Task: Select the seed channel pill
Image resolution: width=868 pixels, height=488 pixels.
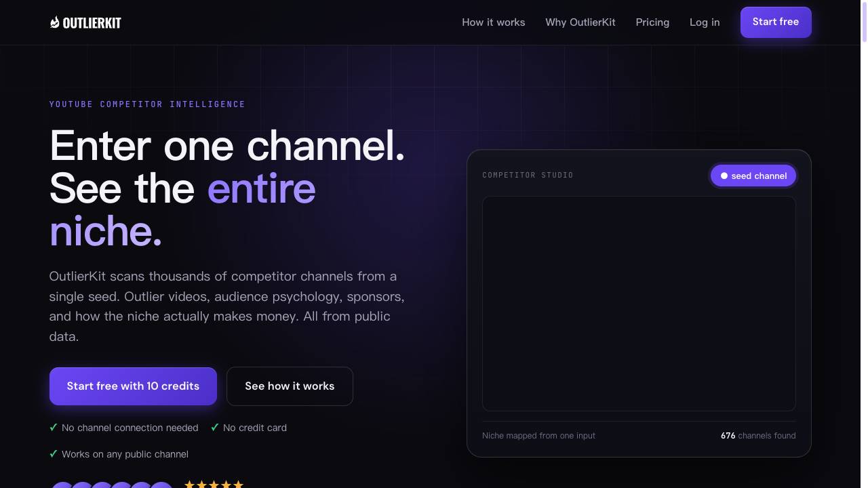Action: 753,176
